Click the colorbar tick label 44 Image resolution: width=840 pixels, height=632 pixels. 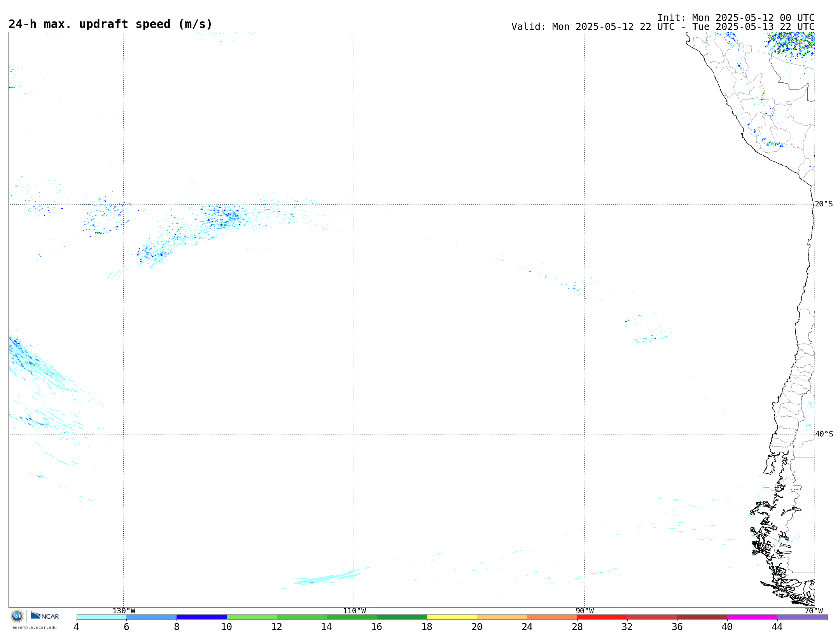[x=777, y=627]
